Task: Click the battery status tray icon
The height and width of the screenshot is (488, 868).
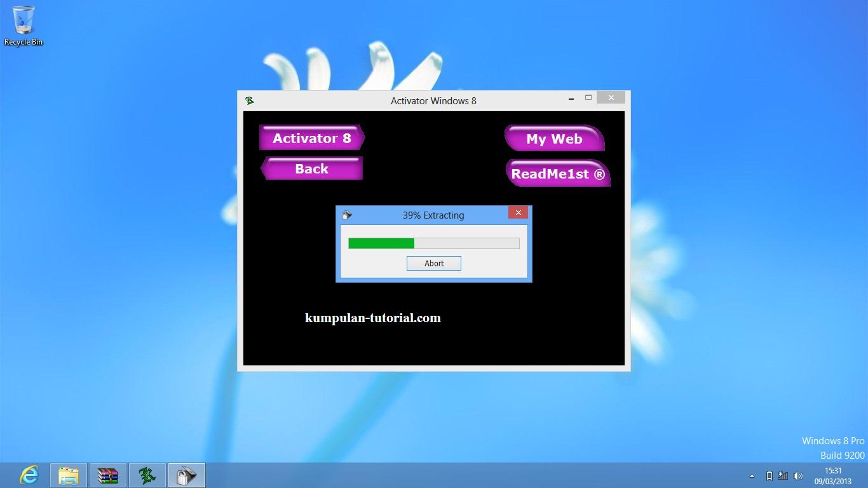Action: [770, 476]
